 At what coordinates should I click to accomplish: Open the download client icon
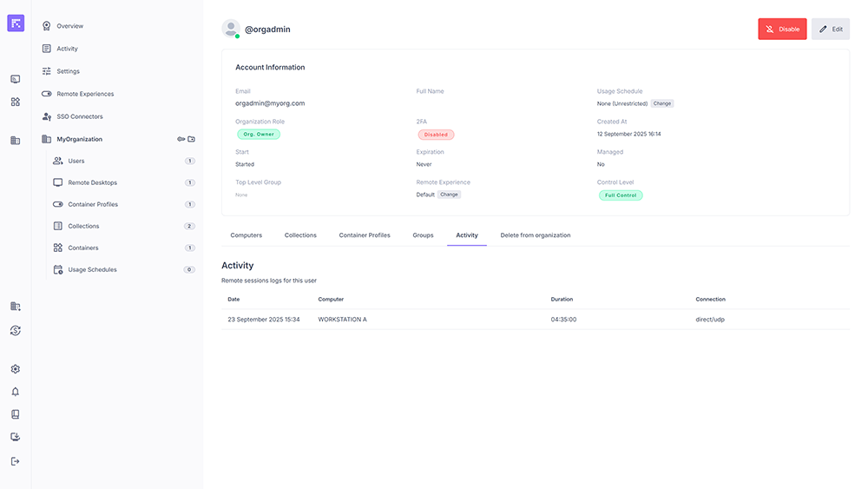pyautogui.click(x=15, y=438)
